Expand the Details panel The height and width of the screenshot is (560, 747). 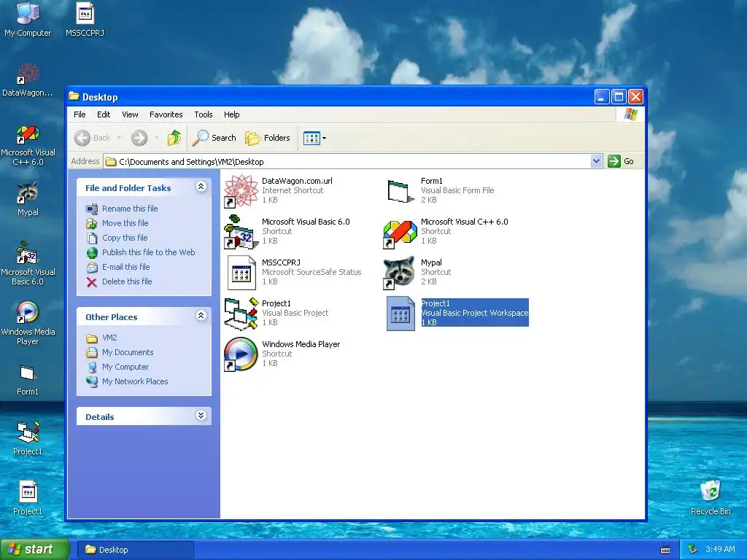(x=201, y=415)
